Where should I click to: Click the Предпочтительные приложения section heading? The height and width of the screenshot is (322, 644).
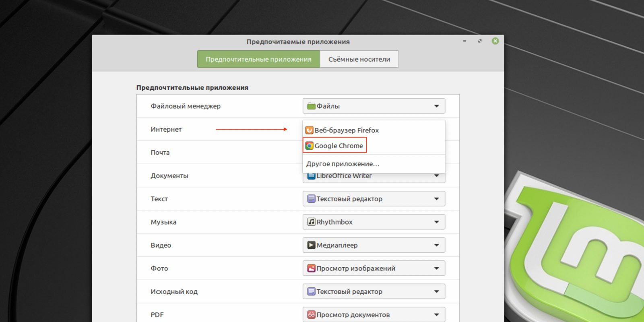192,88
